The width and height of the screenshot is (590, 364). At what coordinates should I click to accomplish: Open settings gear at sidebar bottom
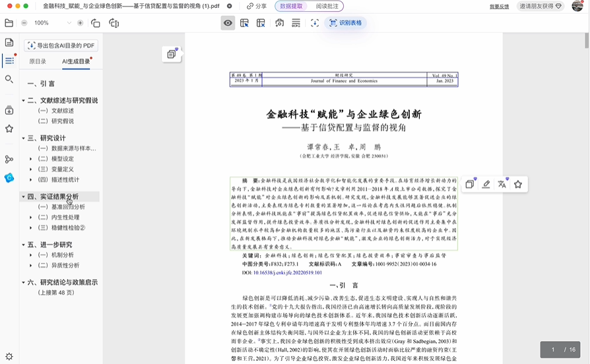pyautogui.click(x=9, y=356)
